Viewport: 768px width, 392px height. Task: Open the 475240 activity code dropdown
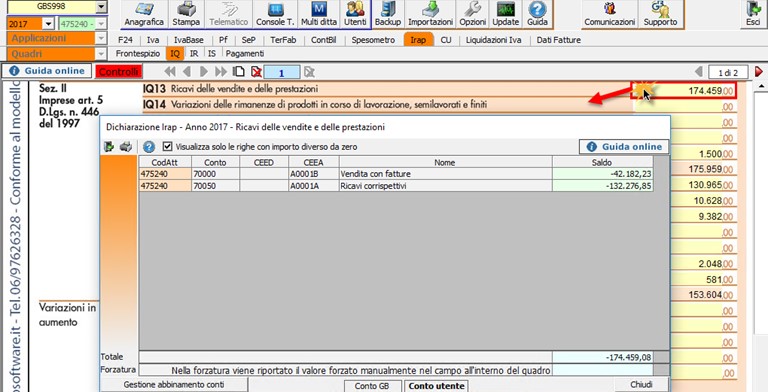point(101,24)
